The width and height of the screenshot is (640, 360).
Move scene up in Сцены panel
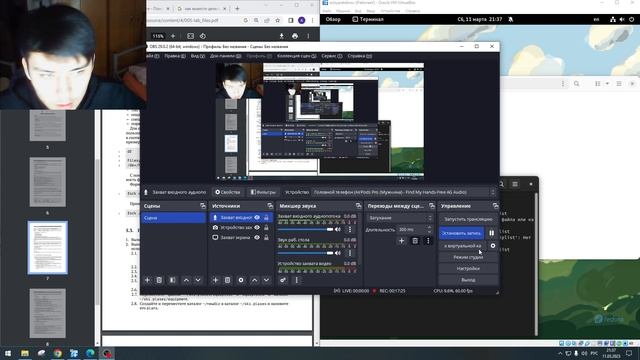[186, 280]
